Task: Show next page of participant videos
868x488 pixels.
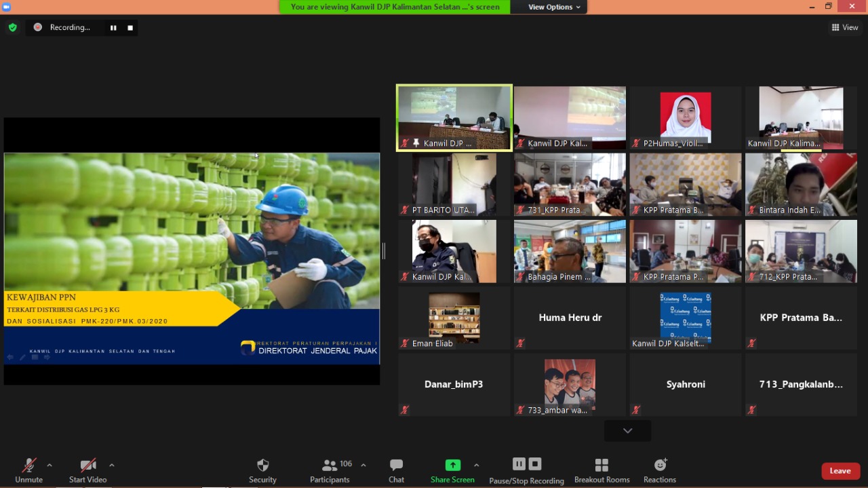Action: (627, 430)
